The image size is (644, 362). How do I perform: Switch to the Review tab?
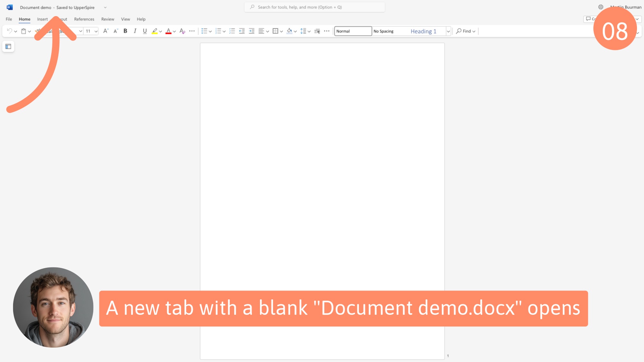click(x=108, y=19)
